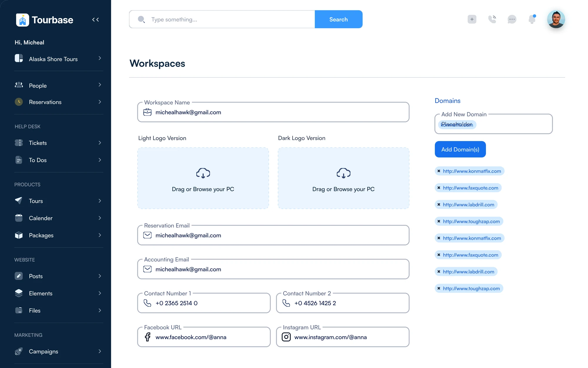Click the Tourbase logo icon
Viewport: 588px width, 368px height.
pos(22,20)
